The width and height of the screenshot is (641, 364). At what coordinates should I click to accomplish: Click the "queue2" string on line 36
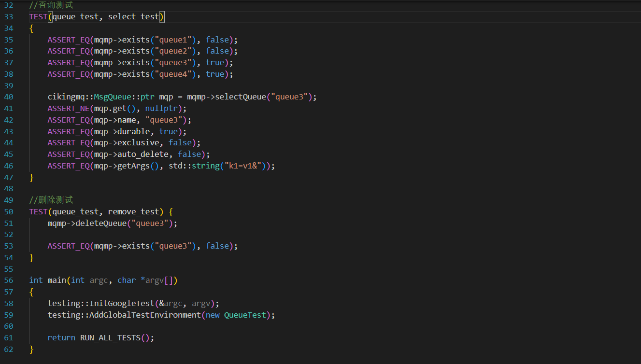(x=173, y=51)
